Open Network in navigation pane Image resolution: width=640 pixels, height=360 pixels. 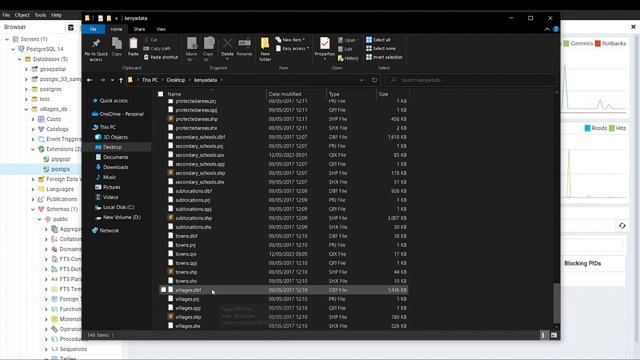point(109,230)
